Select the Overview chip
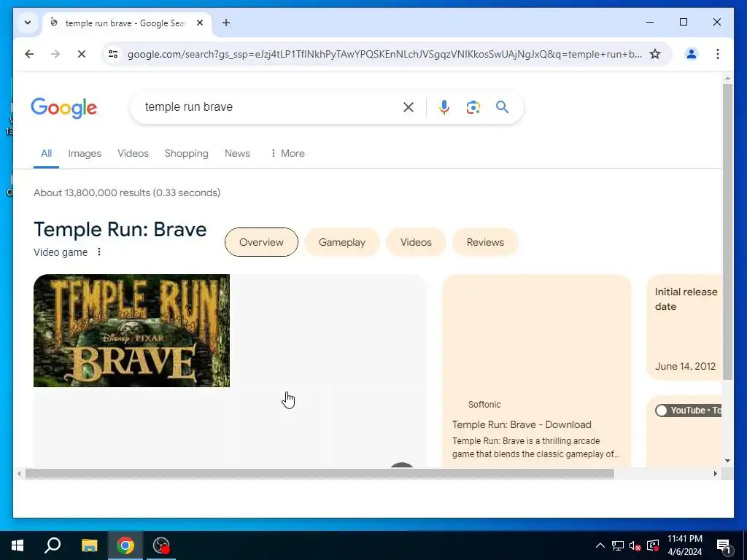 point(261,242)
